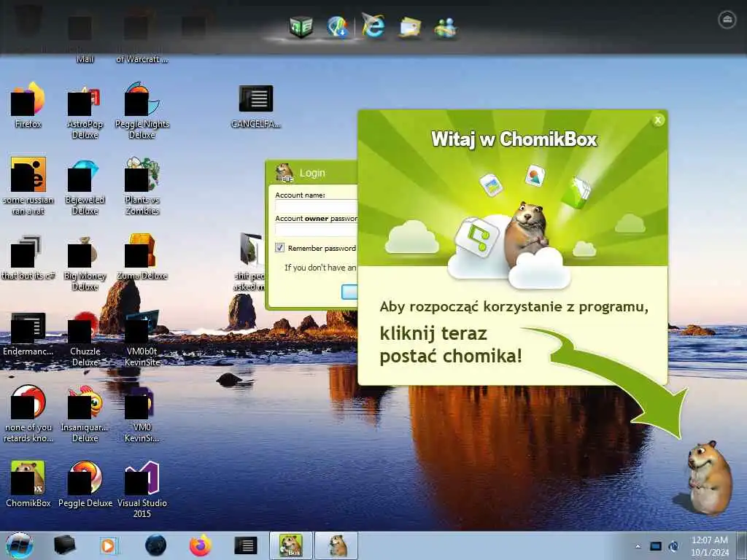Click the Account name field in Login
The height and width of the screenshot is (560, 747).
pyautogui.click(x=317, y=206)
